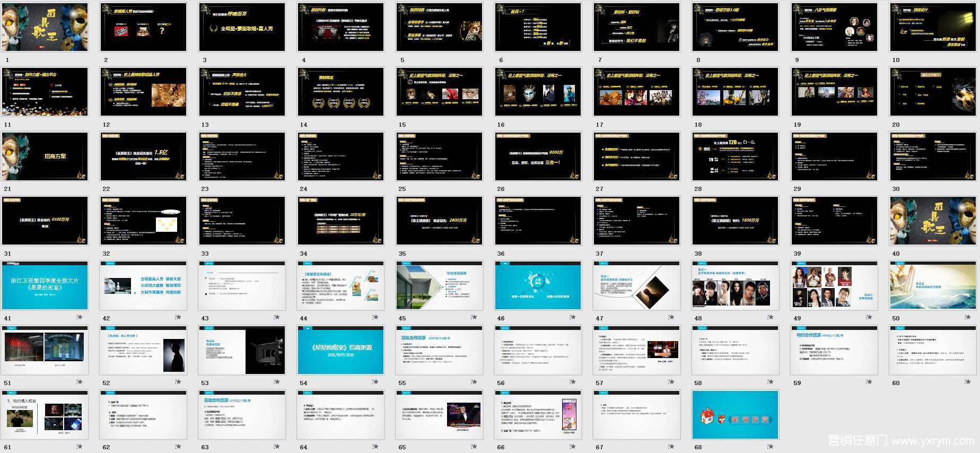Select slide 12 with the golden mask photo
Screen dimensions: 980x453
click(143, 91)
